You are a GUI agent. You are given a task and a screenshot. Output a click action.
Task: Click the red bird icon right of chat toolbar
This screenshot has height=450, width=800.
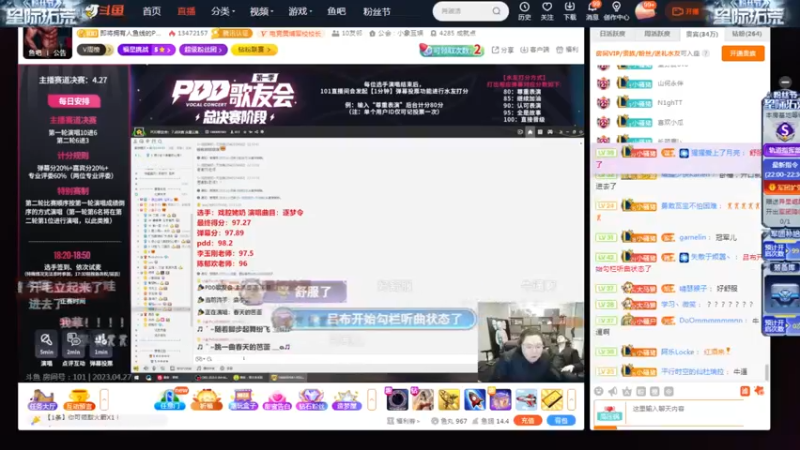759,391
